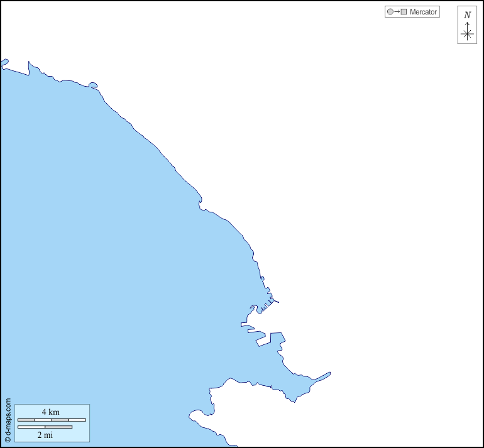Click the "2 mi" scale label
The width and height of the screenshot is (484, 448).
pyautogui.click(x=45, y=435)
